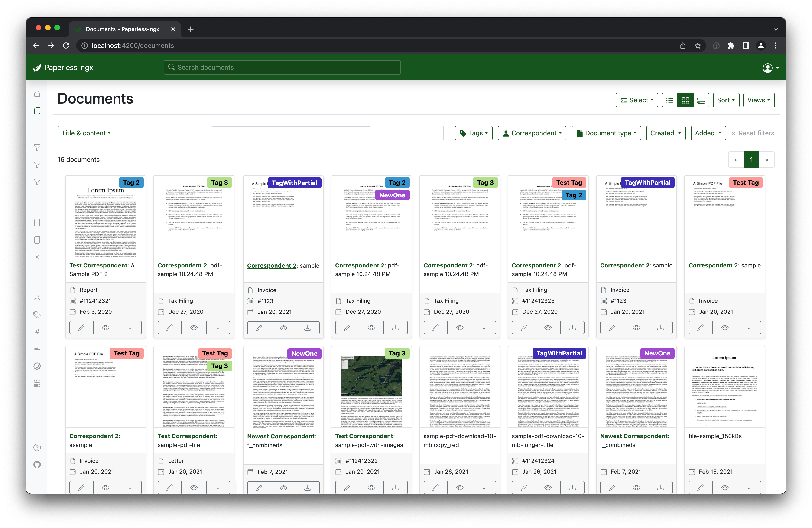Download the Test Correspondent Report document
812x528 pixels.
click(130, 327)
